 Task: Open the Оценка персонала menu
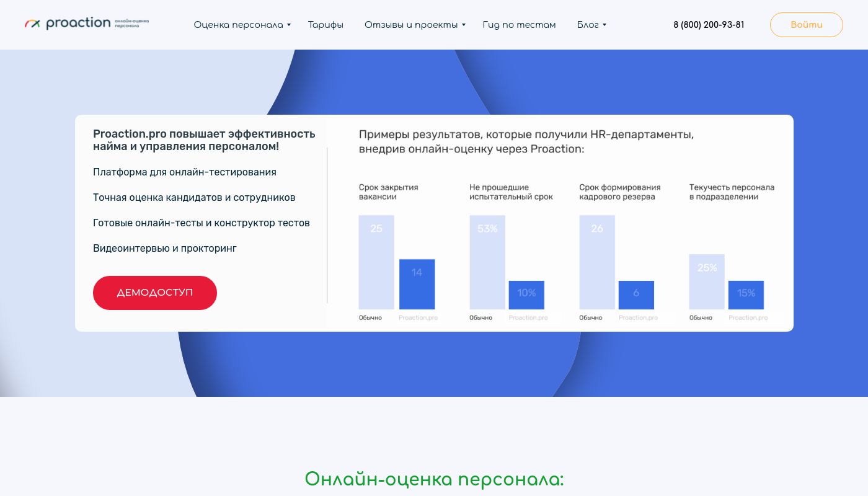click(238, 25)
